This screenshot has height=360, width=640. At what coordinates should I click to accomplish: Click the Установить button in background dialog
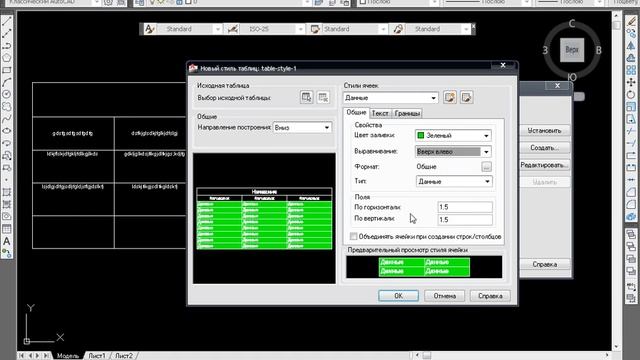coord(544,131)
